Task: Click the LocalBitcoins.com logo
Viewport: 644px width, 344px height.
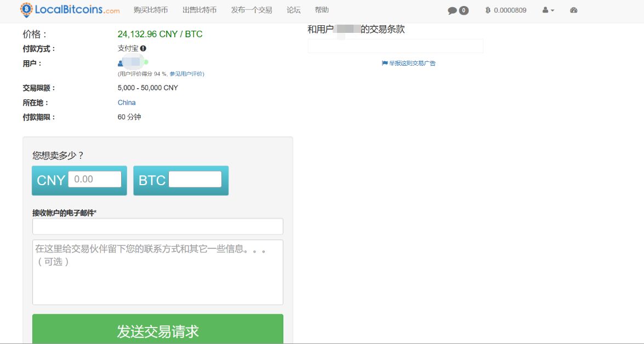Action: pyautogui.click(x=70, y=10)
